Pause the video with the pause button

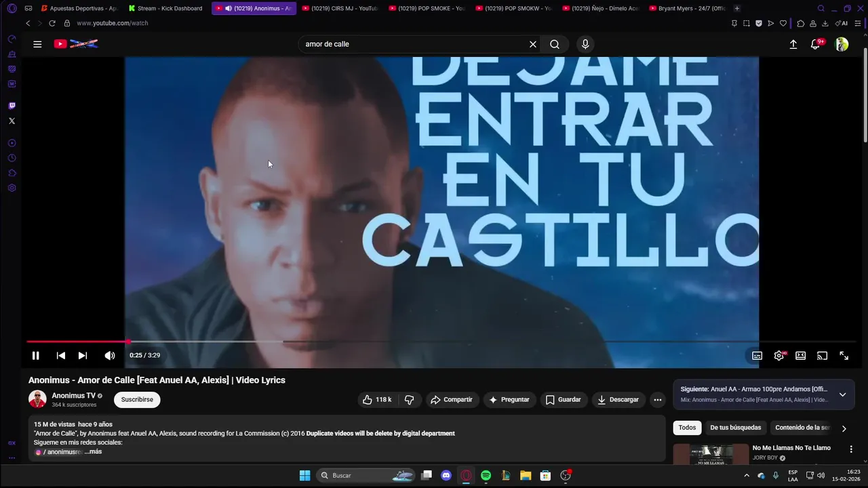click(x=35, y=355)
